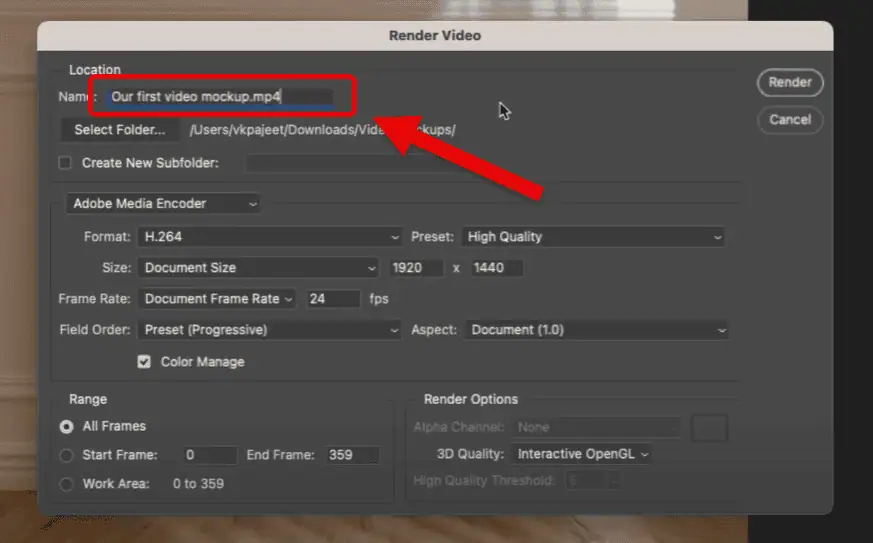Expand the Field Order Preset dropdown

point(269,330)
